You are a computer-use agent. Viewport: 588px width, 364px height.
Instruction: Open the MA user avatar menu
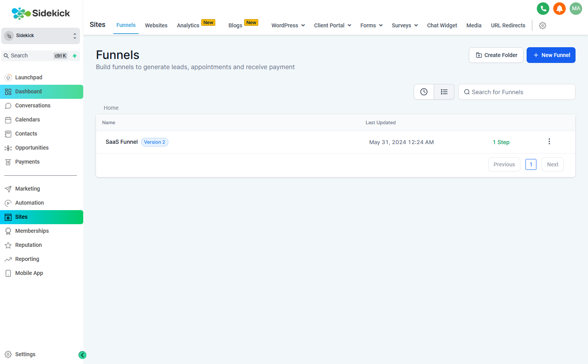tap(576, 9)
